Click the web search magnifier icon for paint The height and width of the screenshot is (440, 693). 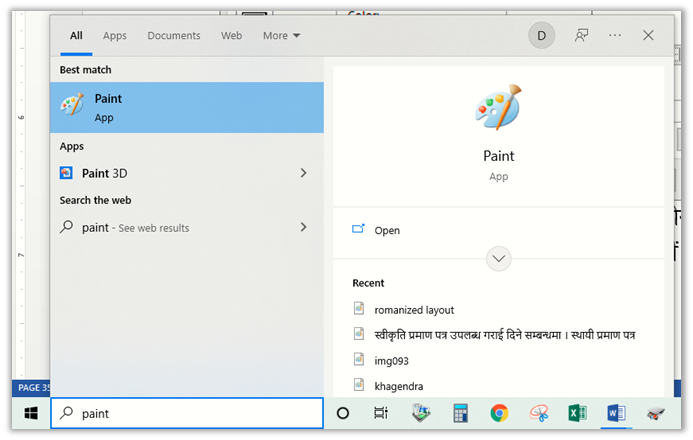coord(66,227)
